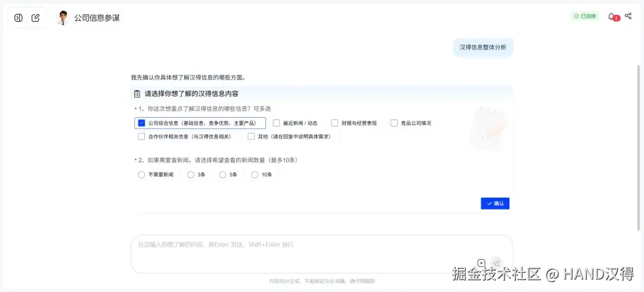Click the attachment plus icon in input box
The width and height of the screenshot is (644, 292).
(x=481, y=263)
